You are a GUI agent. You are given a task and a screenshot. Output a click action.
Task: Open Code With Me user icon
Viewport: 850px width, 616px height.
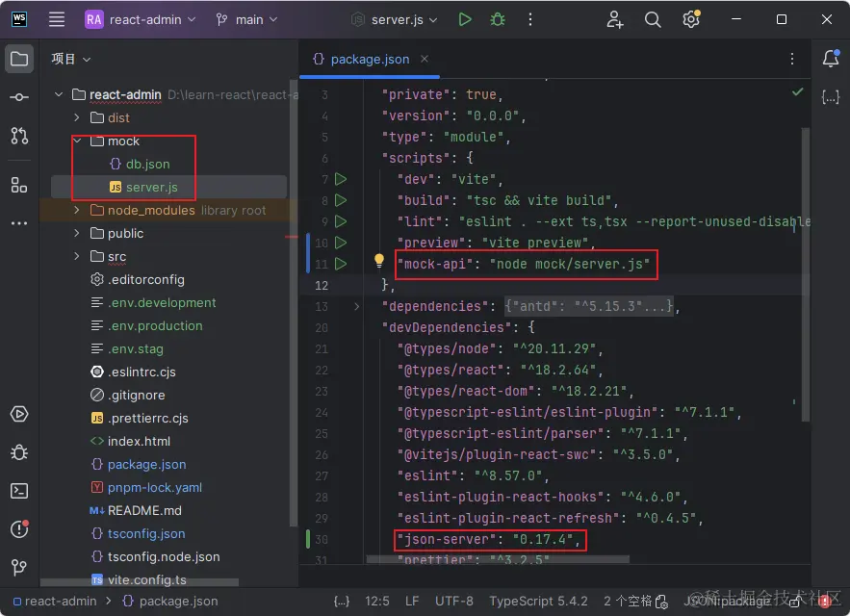(615, 19)
